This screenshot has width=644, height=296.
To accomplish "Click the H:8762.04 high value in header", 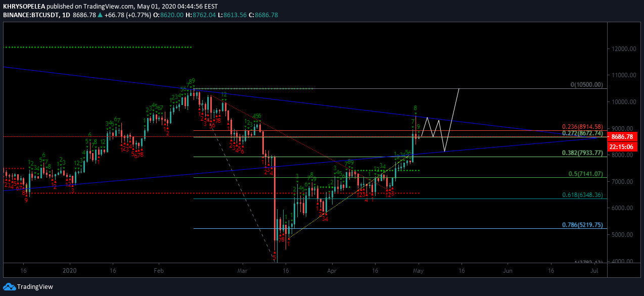I will tap(201, 15).
